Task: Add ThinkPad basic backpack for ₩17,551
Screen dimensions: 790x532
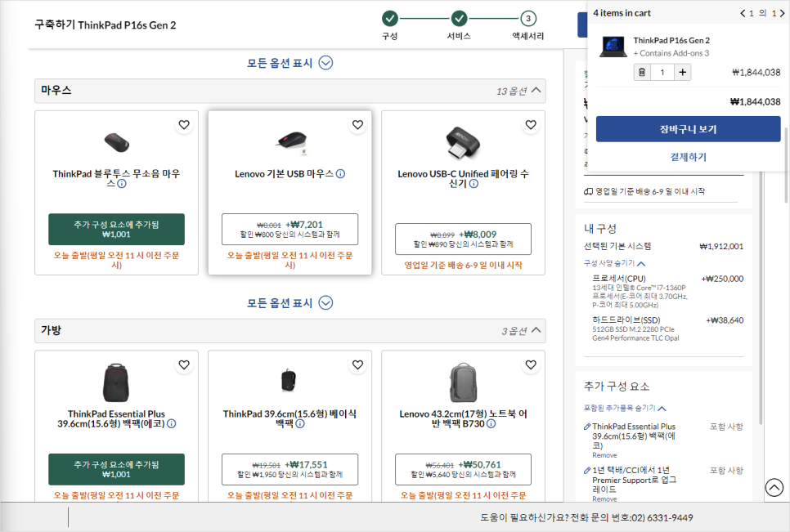Action: pyautogui.click(x=290, y=470)
